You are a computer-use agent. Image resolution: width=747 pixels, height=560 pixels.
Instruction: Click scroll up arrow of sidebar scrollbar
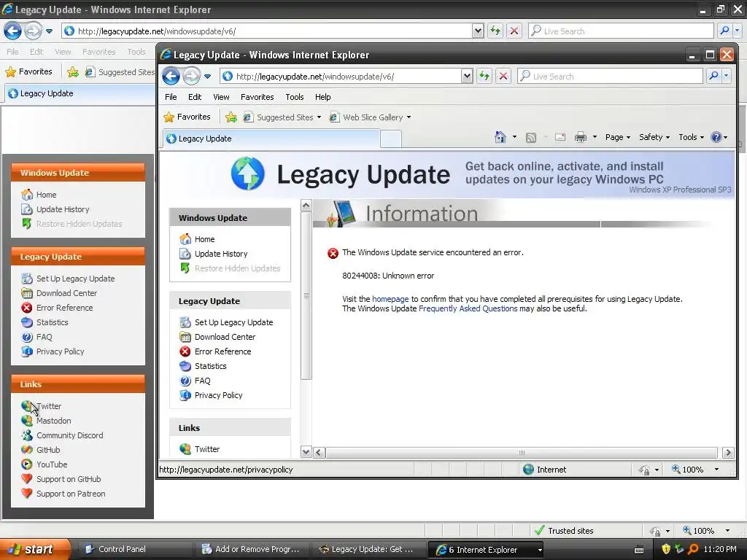pyautogui.click(x=306, y=206)
